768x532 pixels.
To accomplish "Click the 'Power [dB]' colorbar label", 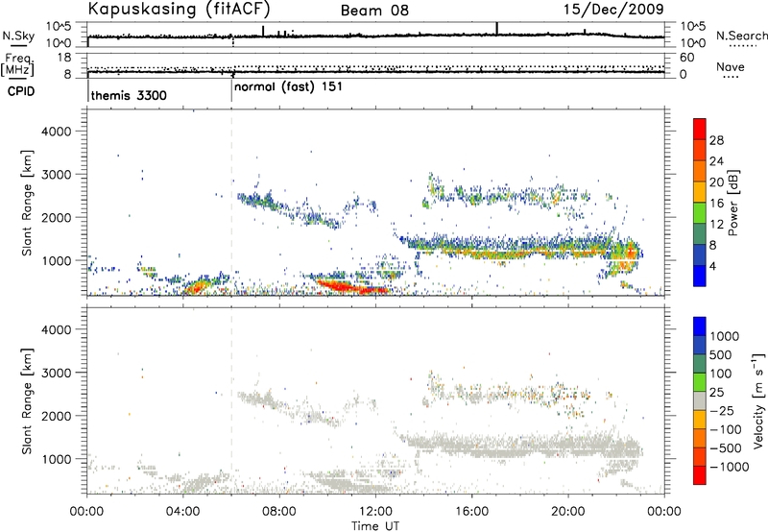I will click(732, 203).
